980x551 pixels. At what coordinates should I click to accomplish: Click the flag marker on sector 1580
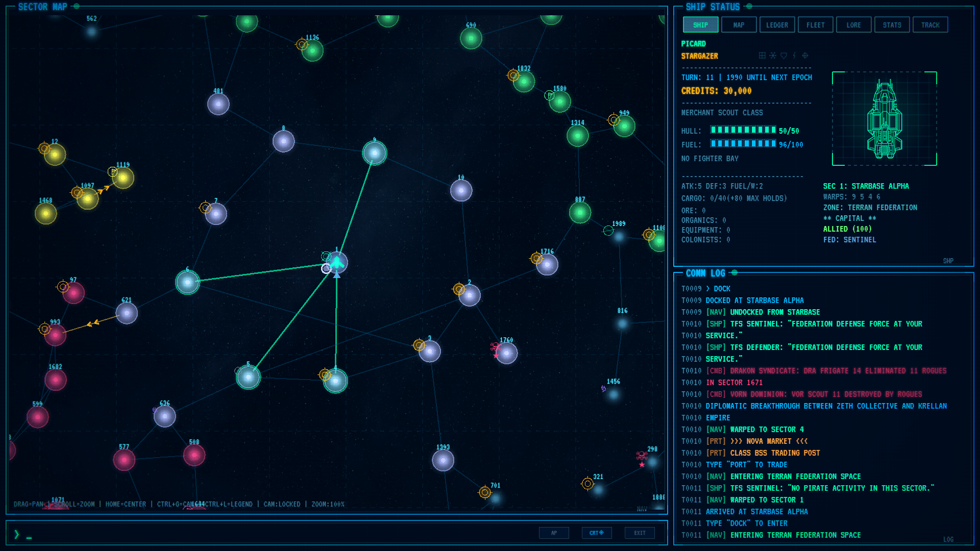point(549,95)
